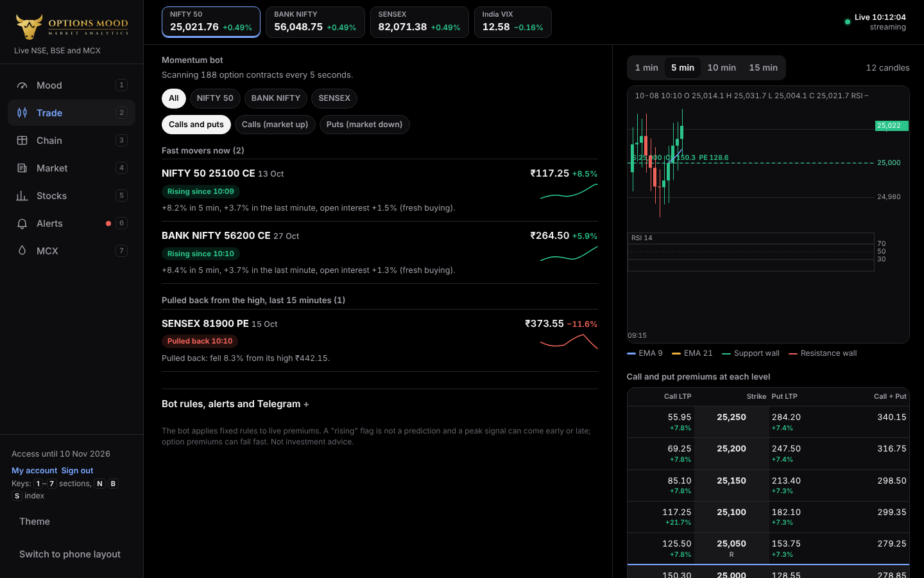Image resolution: width=924 pixels, height=578 pixels.
Task: Open the Chain table icon
Action: pyautogui.click(x=22, y=141)
